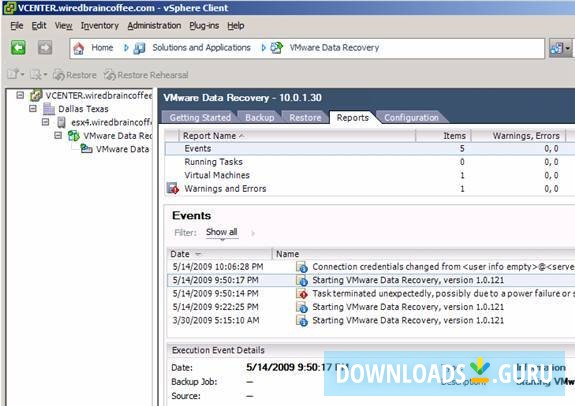This screenshot has height=406, width=575.
Task: Switch to the Reports tab
Action: pos(353,117)
